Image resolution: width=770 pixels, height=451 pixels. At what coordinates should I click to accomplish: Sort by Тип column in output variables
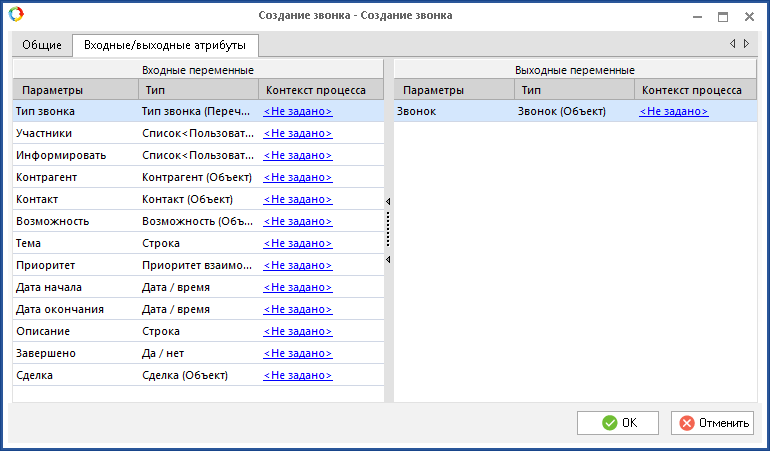[x=573, y=90]
